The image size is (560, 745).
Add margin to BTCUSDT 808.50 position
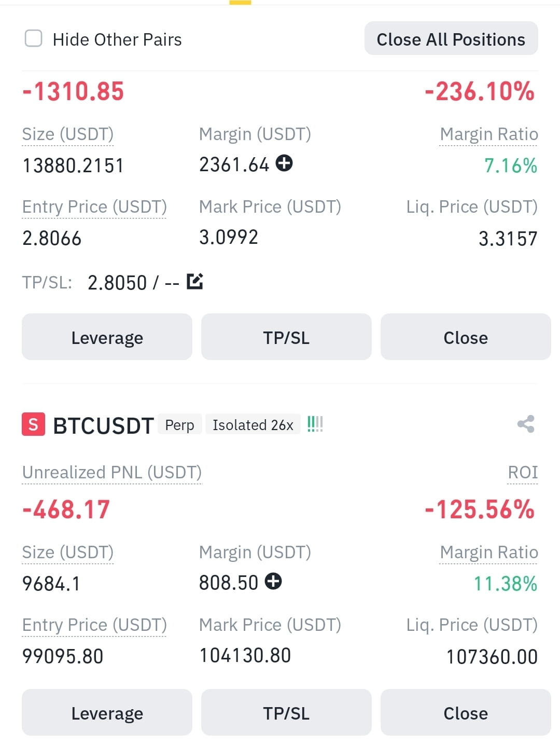273,582
